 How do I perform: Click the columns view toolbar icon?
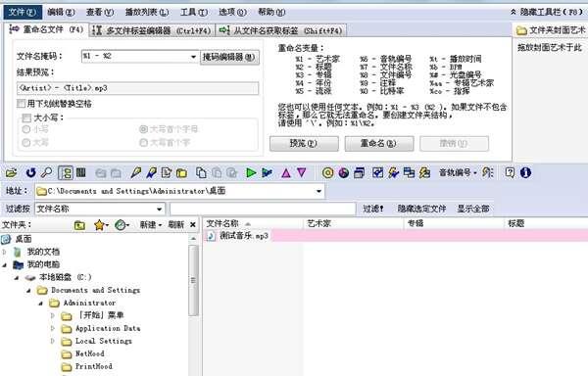point(81,172)
